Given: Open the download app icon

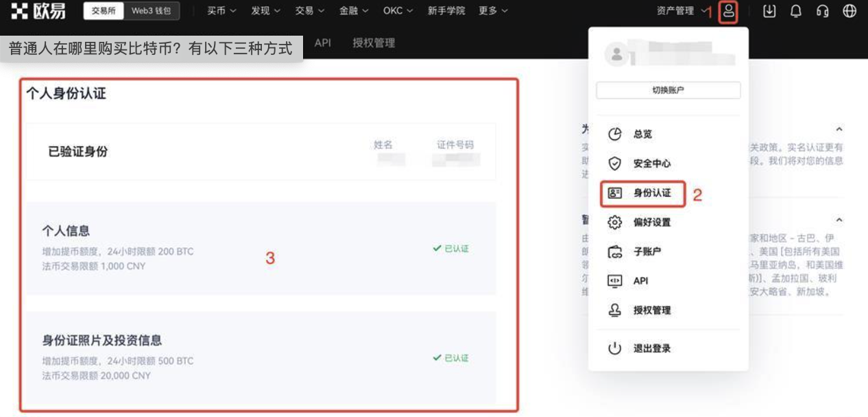Looking at the screenshot, I should [x=769, y=12].
